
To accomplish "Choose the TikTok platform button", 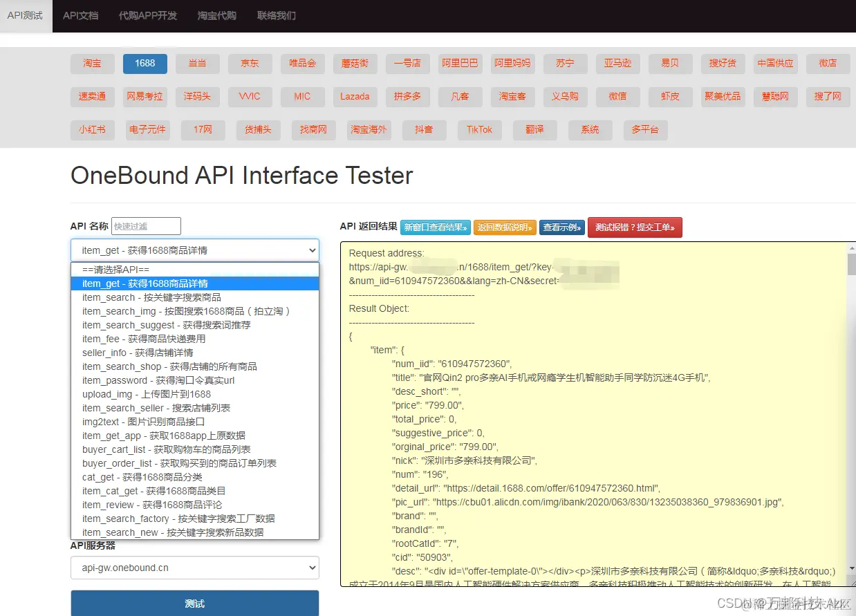I will pos(480,129).
